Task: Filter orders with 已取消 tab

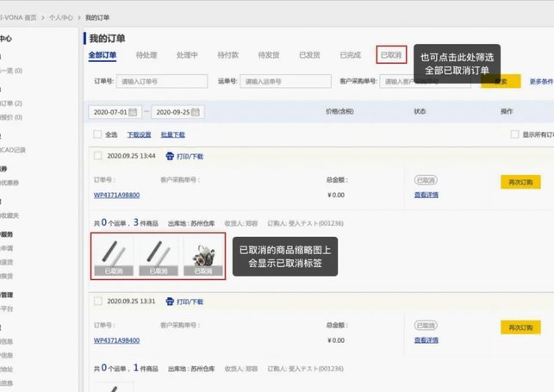Action: click(x=391, y=55)
